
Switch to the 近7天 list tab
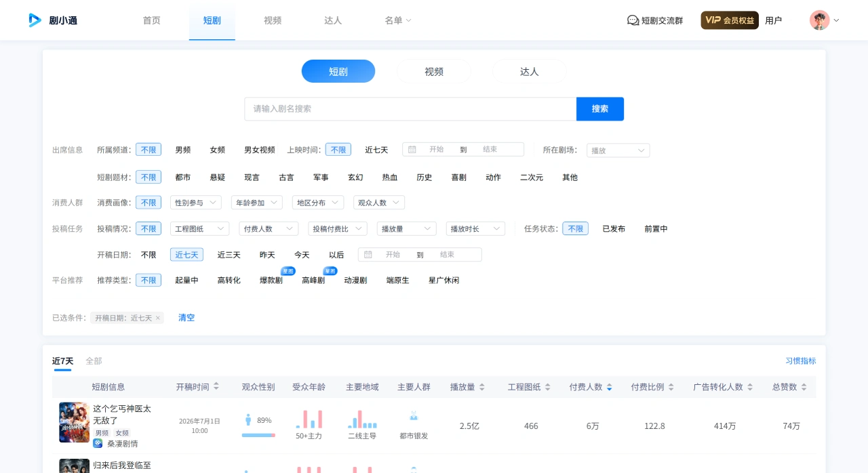(x=62, y=361)
